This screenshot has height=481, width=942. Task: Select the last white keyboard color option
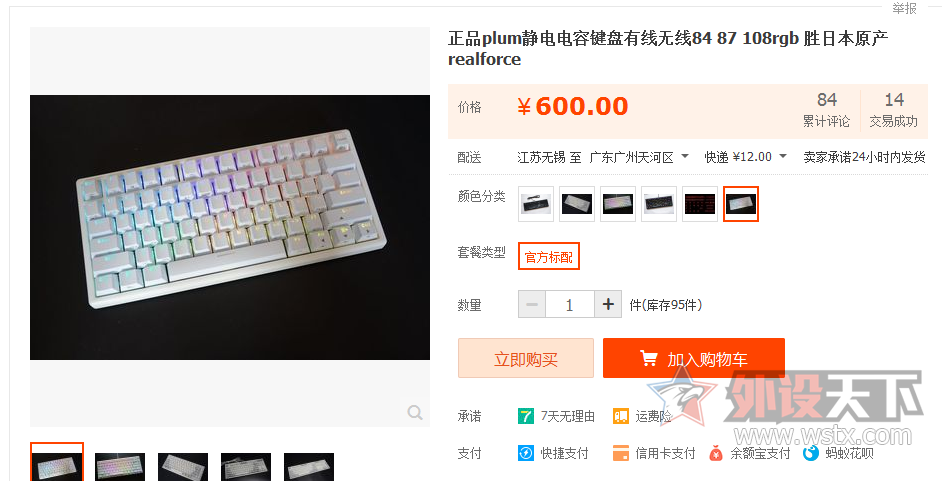click(741, 204)
